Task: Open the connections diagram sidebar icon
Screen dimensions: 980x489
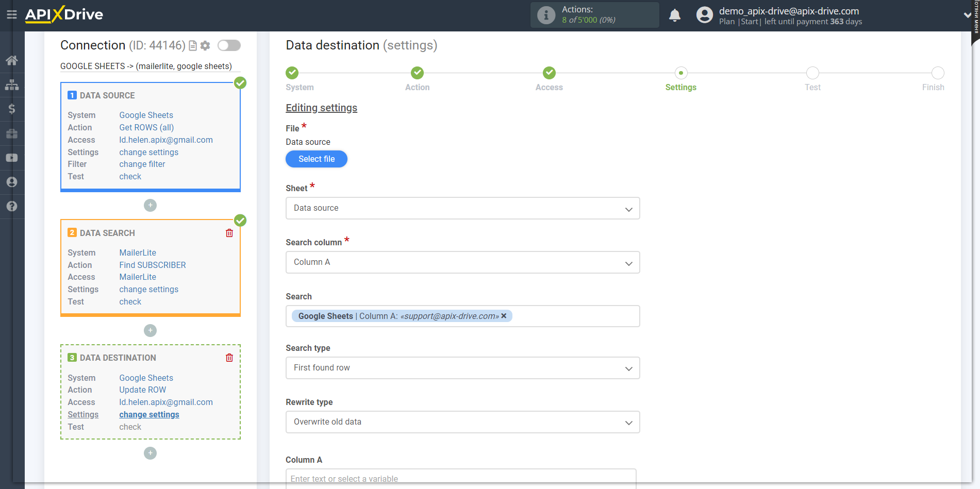Action: click(x=12, y=85)
